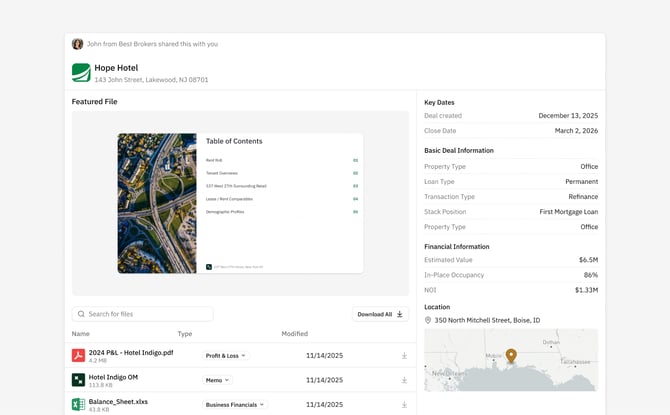Image resolution: width=670 pixels, height=415 pixels.
Task: Click the Excel icon for Balance_Sheet.xlsx
Action: (78, 404)
